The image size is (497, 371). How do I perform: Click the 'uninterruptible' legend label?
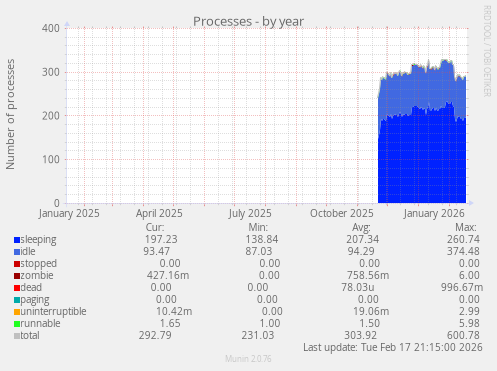(53, 312)
